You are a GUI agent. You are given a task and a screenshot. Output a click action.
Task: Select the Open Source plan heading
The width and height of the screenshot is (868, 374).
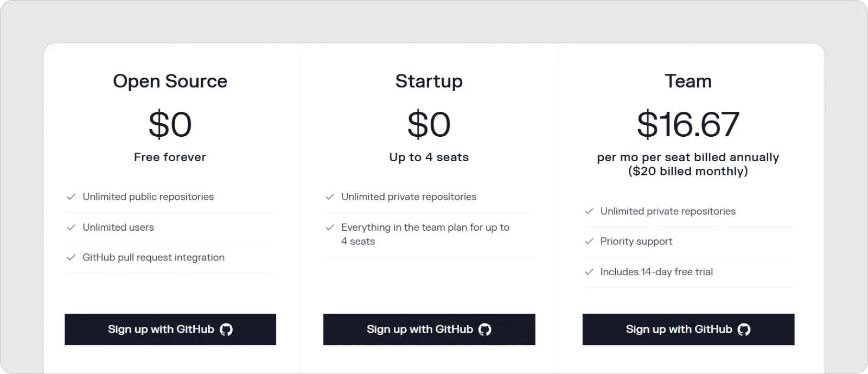[x=170, y=81]
